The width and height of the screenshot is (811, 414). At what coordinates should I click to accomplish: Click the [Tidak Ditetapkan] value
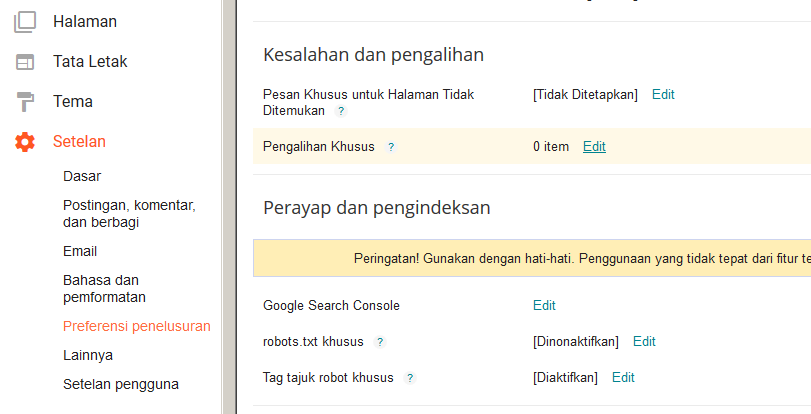tap(585, 95)
